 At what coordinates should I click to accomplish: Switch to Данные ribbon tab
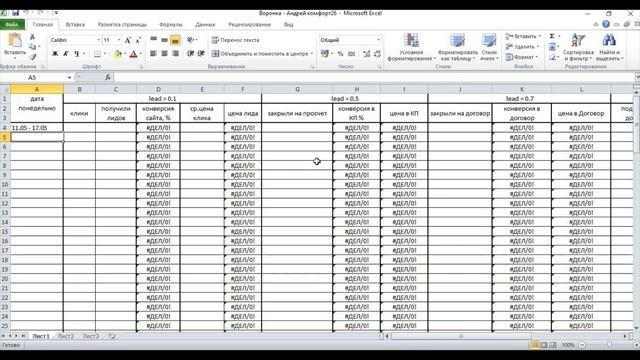205,24
